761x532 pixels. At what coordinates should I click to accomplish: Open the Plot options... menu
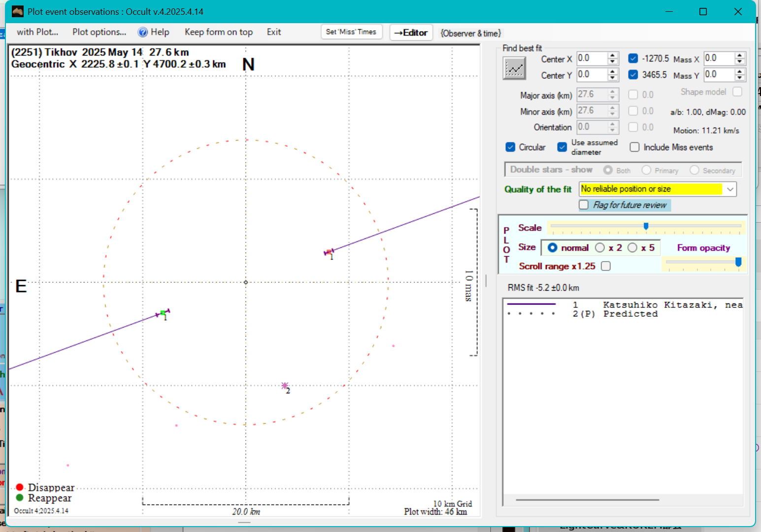(x=99, y=32)
